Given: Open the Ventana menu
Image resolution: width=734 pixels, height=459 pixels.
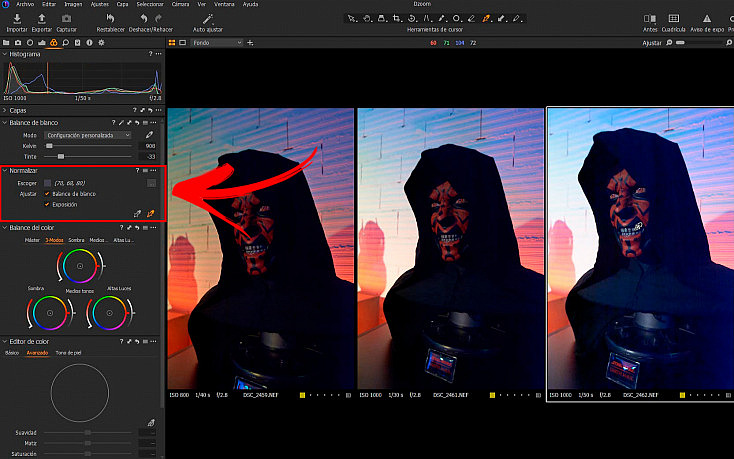Looking at the screenshot, I should pyautogui.click(x=224, y=4).
